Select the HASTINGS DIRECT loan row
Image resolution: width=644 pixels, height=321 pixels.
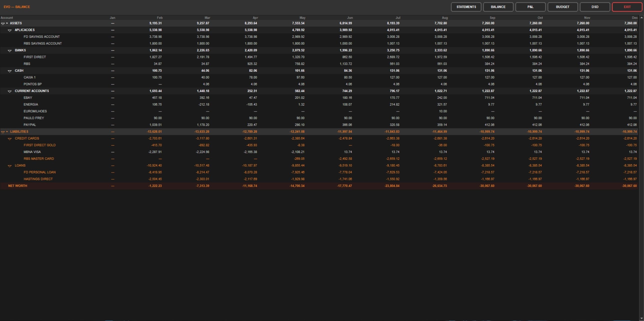pos(319,179)
